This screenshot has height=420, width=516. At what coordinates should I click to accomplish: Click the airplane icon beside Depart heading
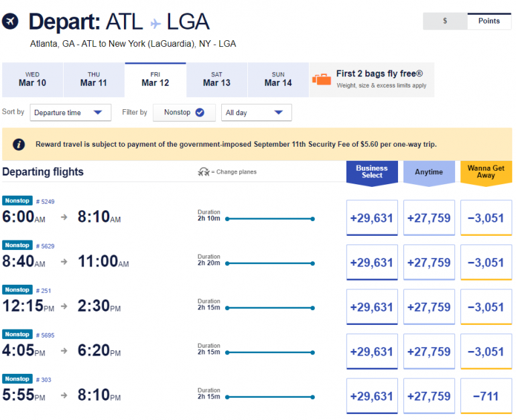(11, 22)
